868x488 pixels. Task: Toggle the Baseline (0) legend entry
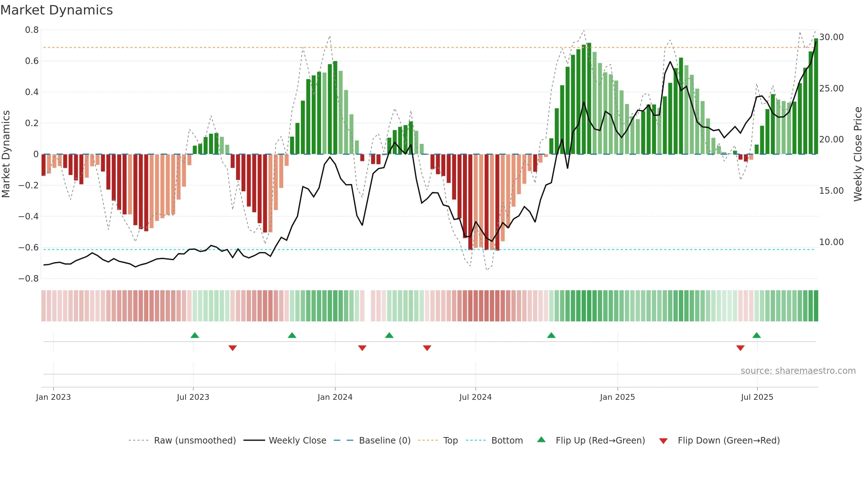(x=372, y=440)
